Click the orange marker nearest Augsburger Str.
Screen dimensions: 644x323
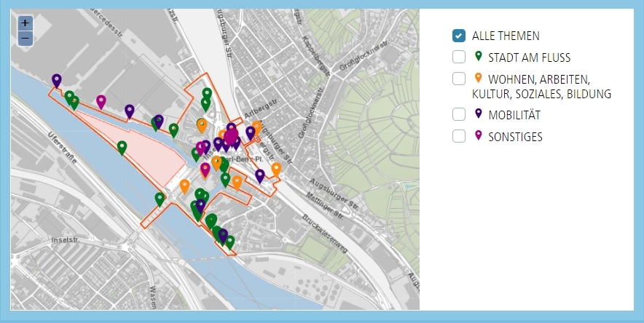coord(276,169)
